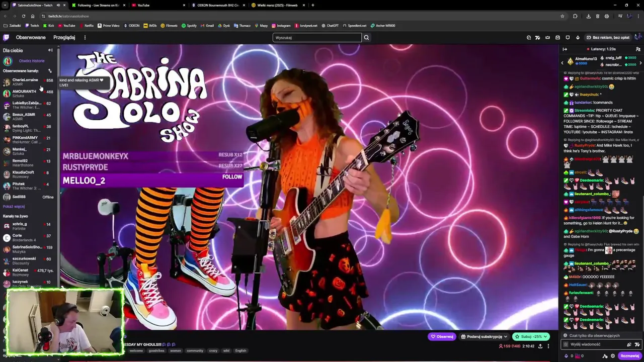Focus the Wyszukaj search field
Viewport: 644px width, 362px height.
pyautogui.click(x=317, y=37)
